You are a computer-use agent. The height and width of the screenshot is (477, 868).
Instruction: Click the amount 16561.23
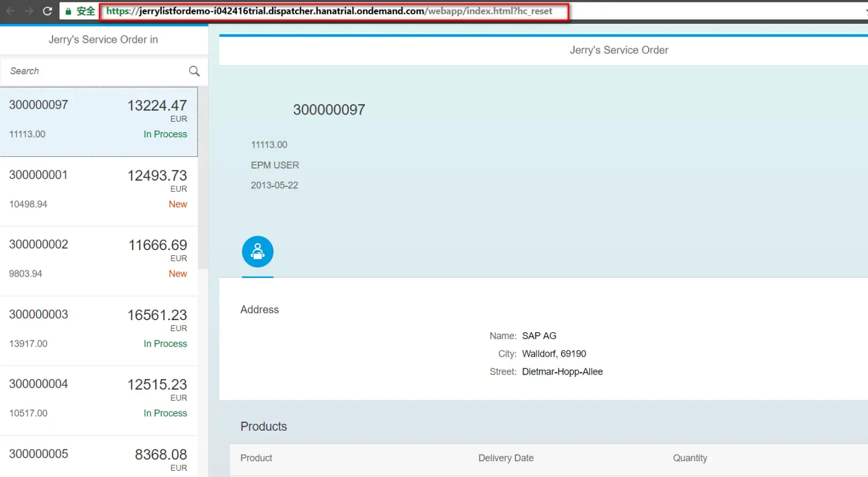point(157,315)
